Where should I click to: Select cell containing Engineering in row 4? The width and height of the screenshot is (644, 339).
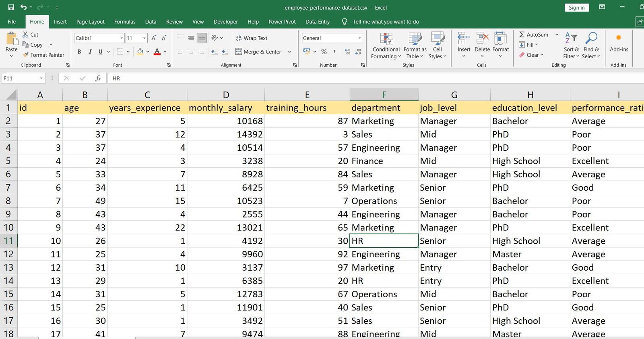pos(383,148)
